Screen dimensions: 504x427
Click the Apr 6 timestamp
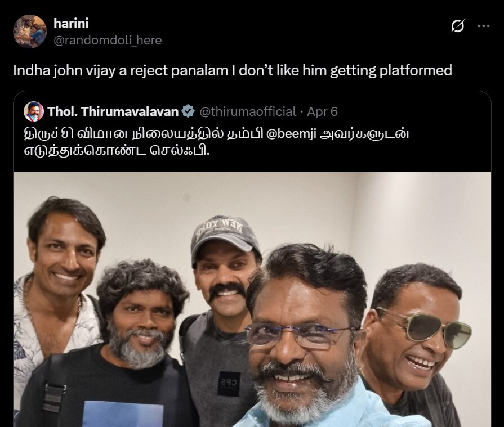(x=322, y=111)
